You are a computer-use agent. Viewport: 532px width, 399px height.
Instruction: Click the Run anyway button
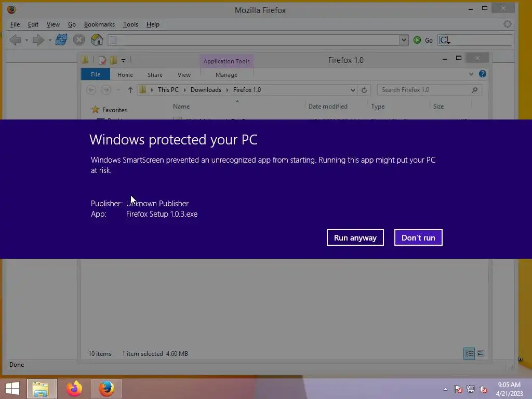pyautogui.click(x=355, y=237)
